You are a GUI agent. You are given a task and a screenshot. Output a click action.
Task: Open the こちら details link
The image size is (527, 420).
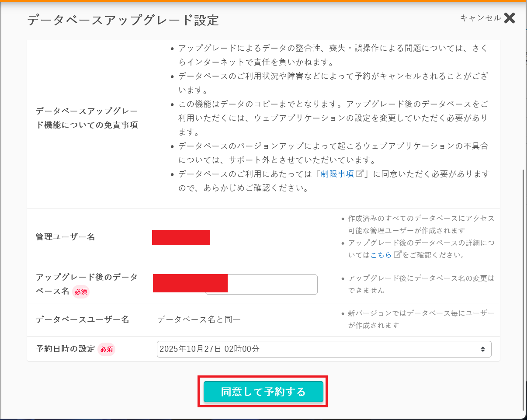pyautogui.click(x=381, y=255)
